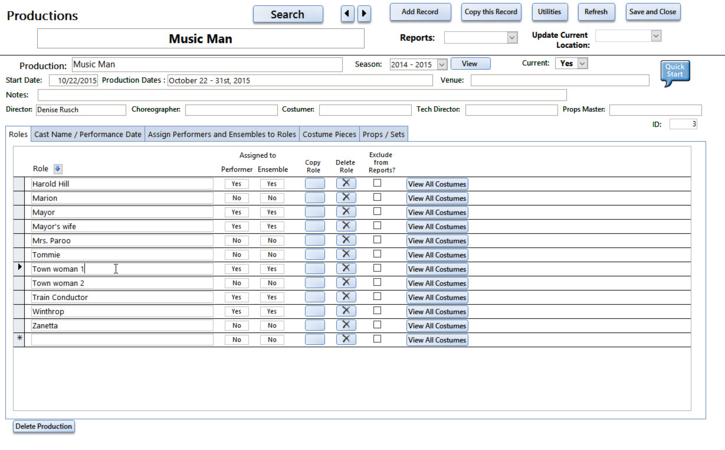Click the Tech Director input field
This screenshot has width=725, height=450.
(x=511, y=110)
